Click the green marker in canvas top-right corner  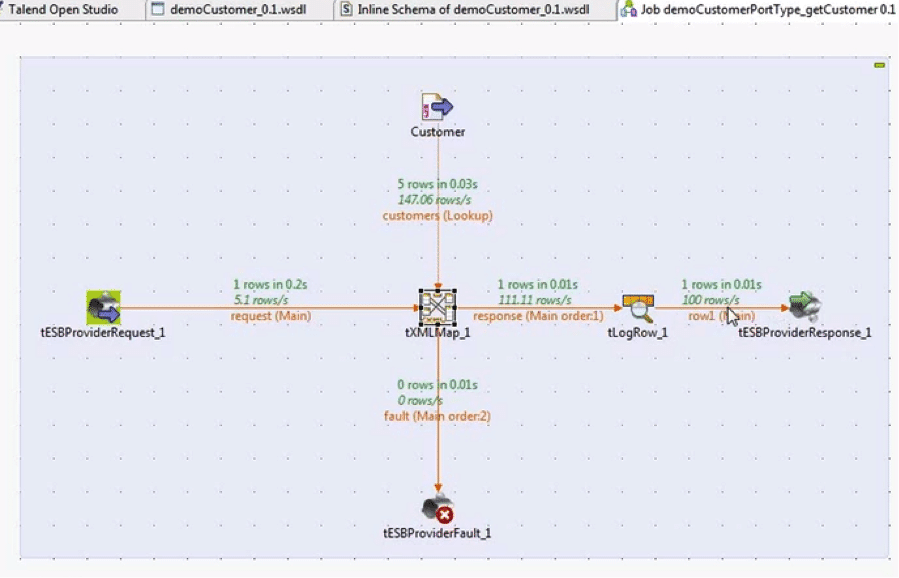(879, 65)
